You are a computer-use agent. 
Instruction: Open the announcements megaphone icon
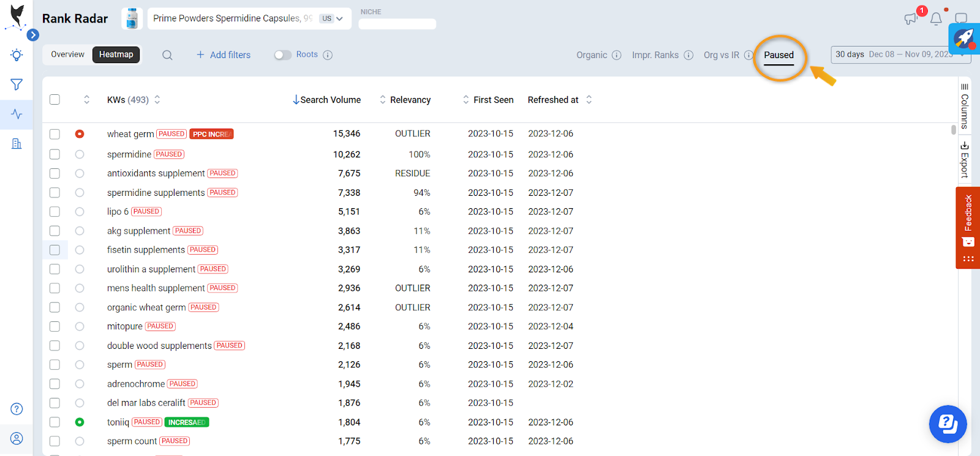coord(911,19)
